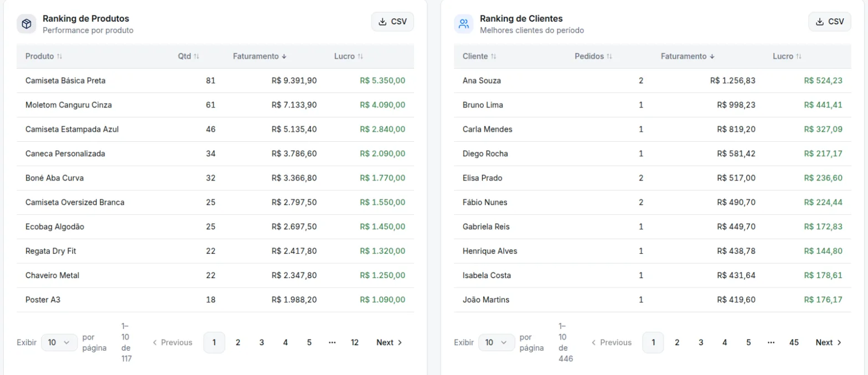The height and width of the screenshot is (375, 868).
Task: Sort products table by Faturamento column
Action: tap(260, 56)
